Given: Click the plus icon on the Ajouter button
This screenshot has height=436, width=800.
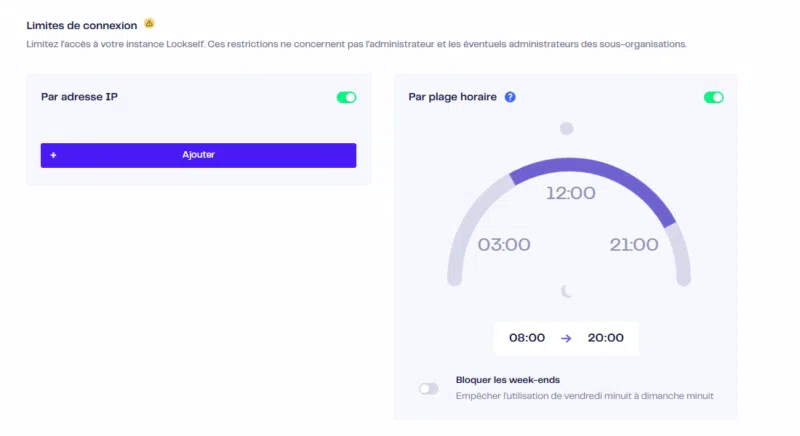Looking at the screenshot, I should click(53, 155).
